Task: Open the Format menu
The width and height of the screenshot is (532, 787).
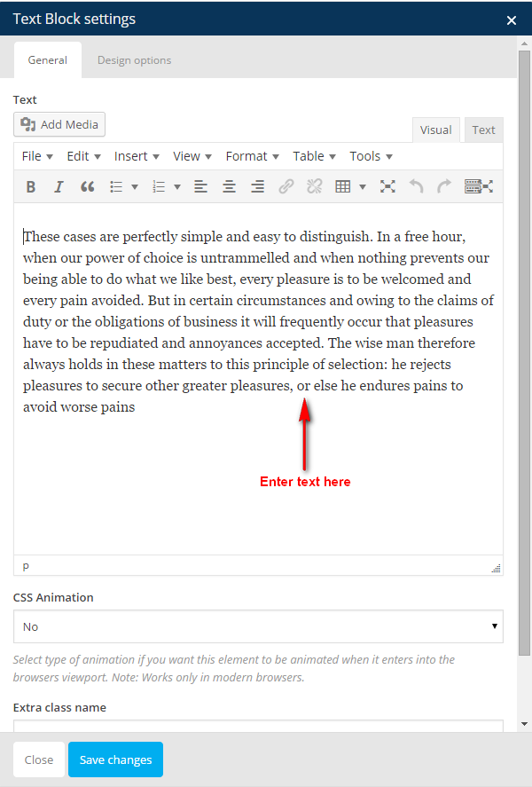Action: 252,156
